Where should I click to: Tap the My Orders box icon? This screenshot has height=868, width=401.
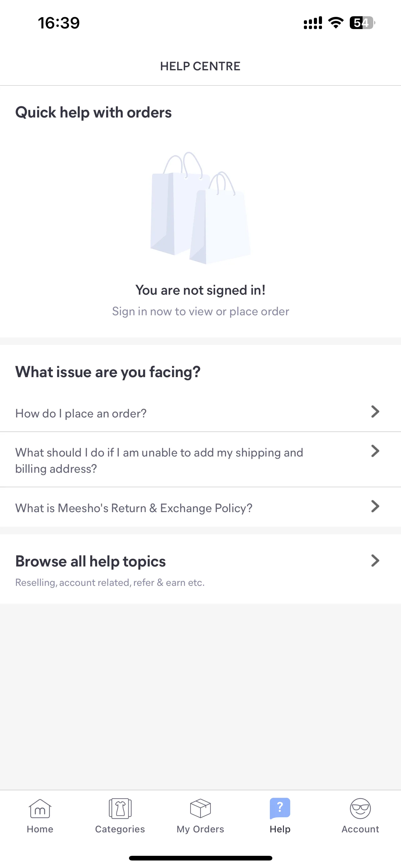click(x=200, y=808)
